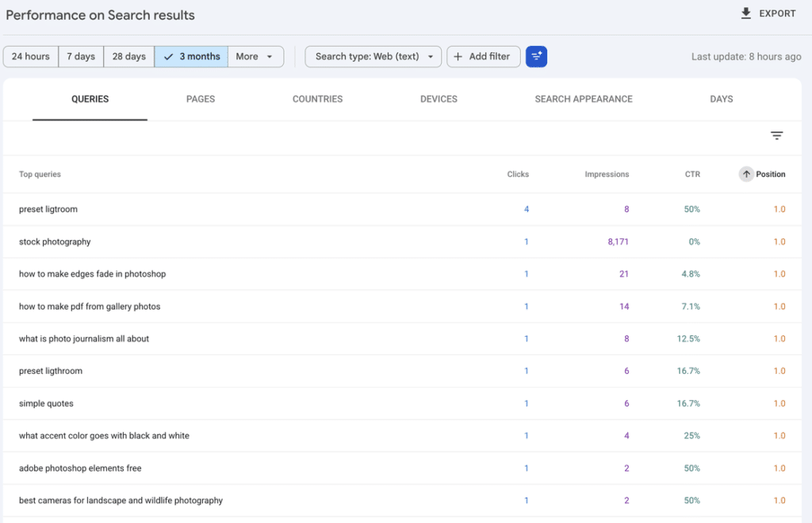This screenshot has height=523, width=812.
Task: Open the query 'stock photography'
Action: 55,242
